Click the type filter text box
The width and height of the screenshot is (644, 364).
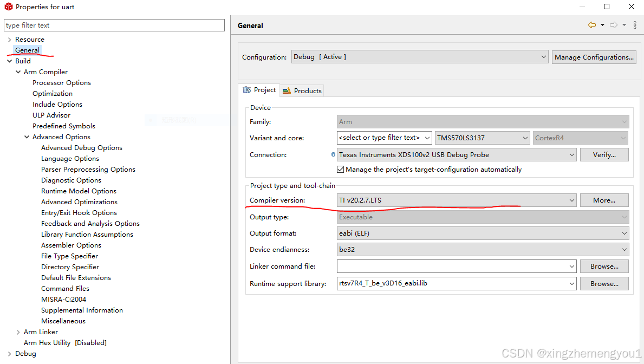coord(114,25)
